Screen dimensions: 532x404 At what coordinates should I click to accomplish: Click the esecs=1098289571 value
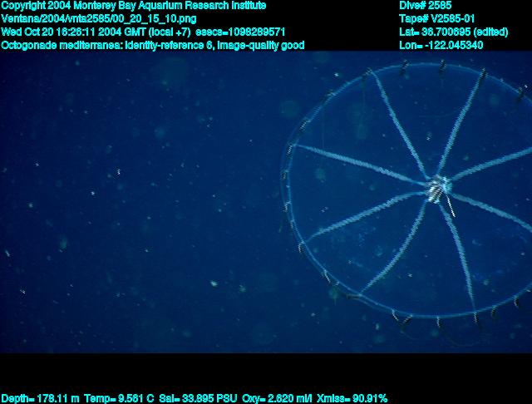pyautogui.click(x=240, y=32)
